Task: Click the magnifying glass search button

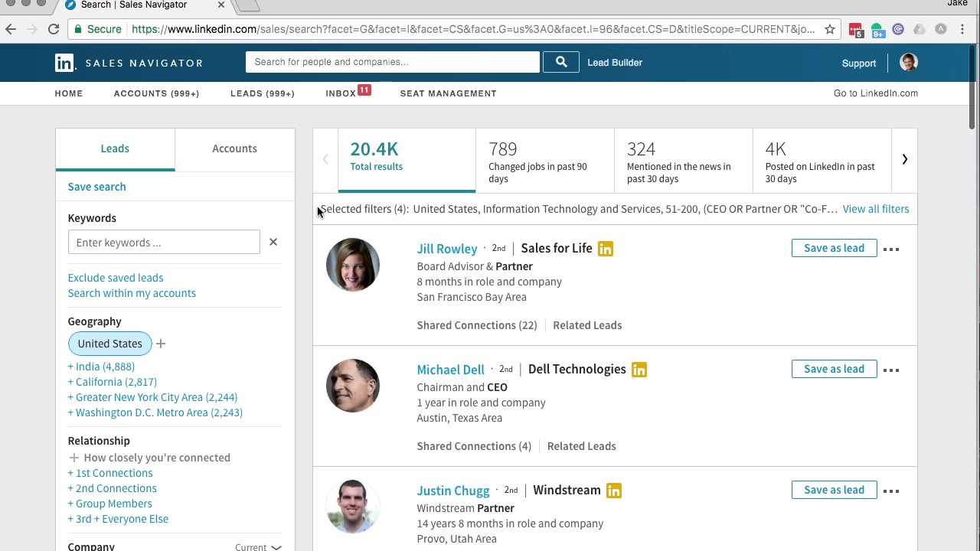Action: point(560,62)
